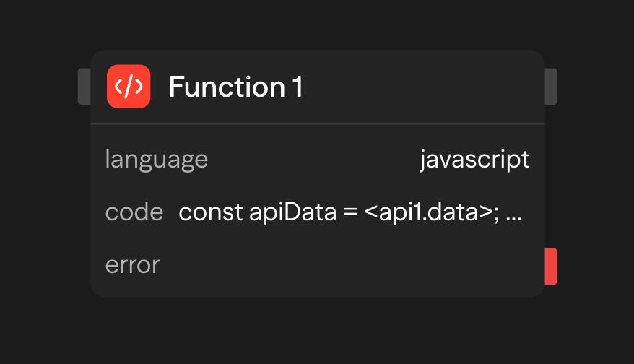Open the code preview starting with const apiData
634x364 pixels.
point(349,212)
